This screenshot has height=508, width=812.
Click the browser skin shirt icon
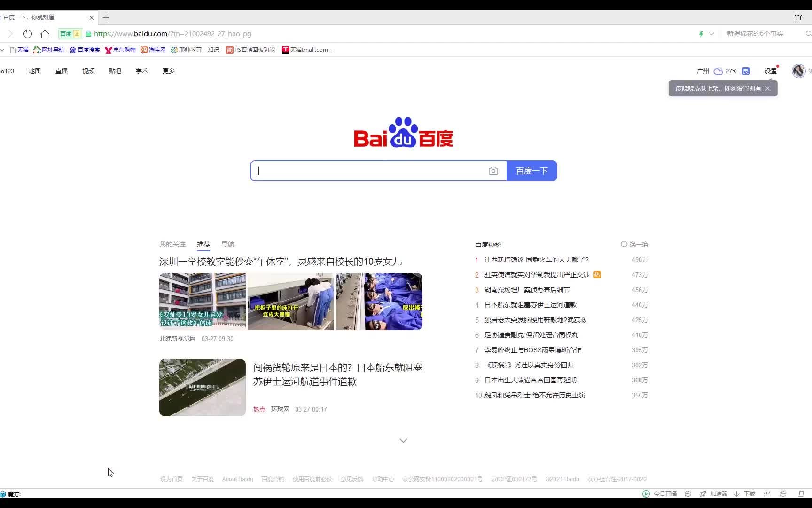798,17
